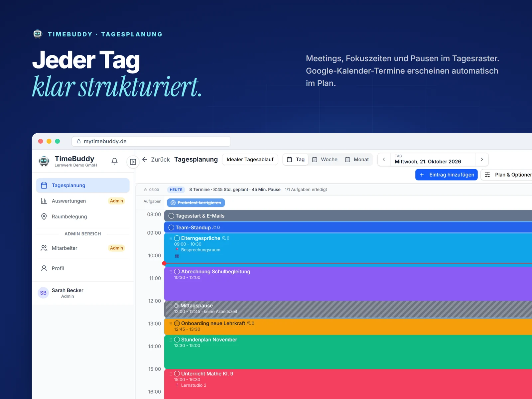532x399 pixels.
Task: Click drag handle of Abrechnung Schulbegleitung
Action: (171, 272)
